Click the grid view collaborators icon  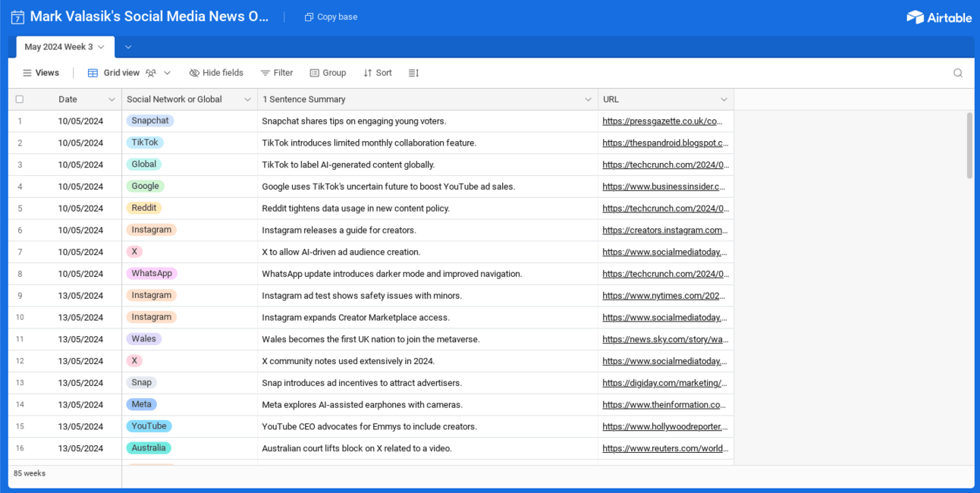click(x=151, y=73)
